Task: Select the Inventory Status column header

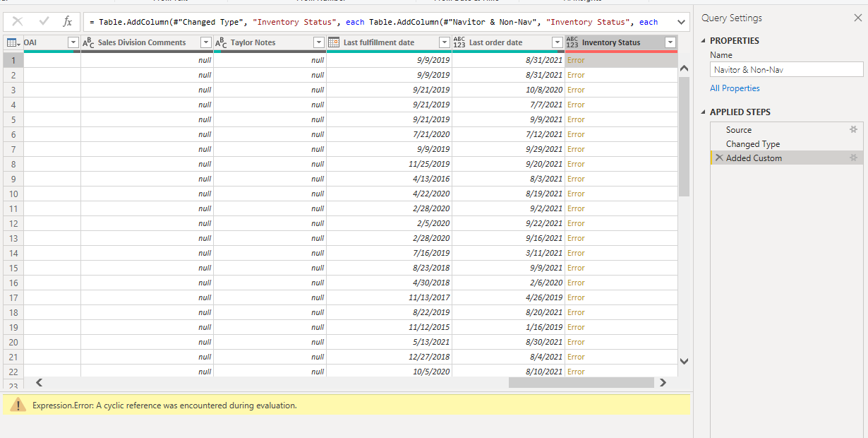Action: 621,43
